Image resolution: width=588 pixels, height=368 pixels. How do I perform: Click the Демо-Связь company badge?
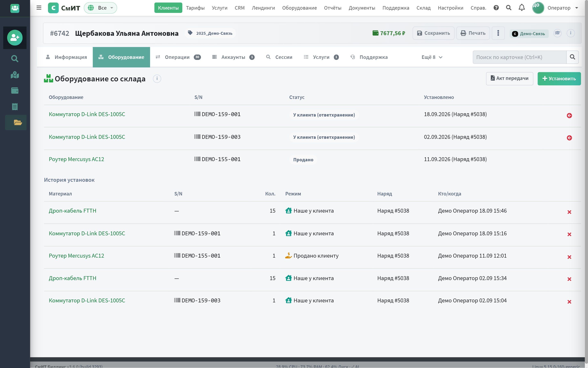pyautogui.click(x=529, y=34)
